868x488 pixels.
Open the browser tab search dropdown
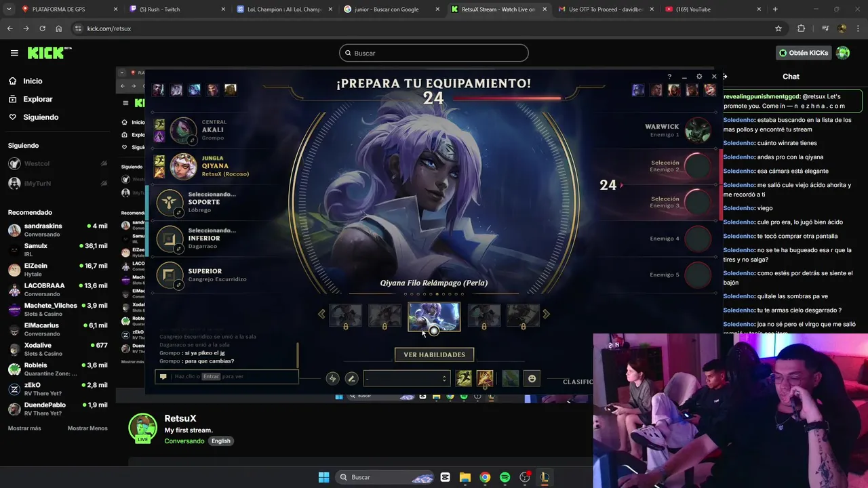(9, 9)
